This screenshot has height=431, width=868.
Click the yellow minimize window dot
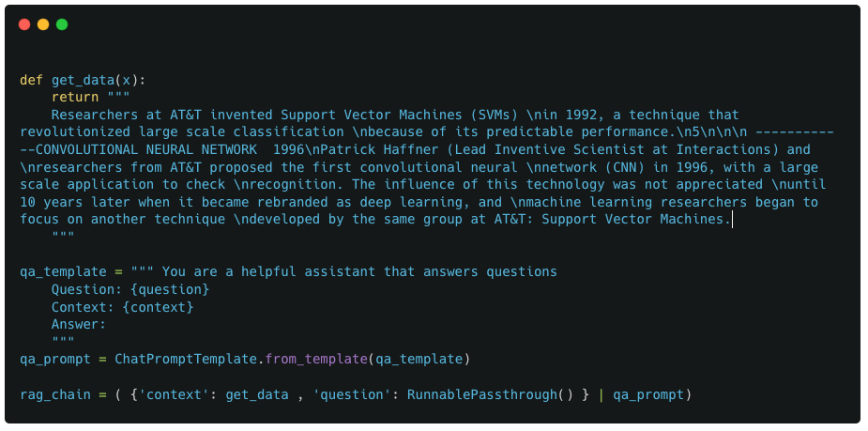tap(43, 24)
